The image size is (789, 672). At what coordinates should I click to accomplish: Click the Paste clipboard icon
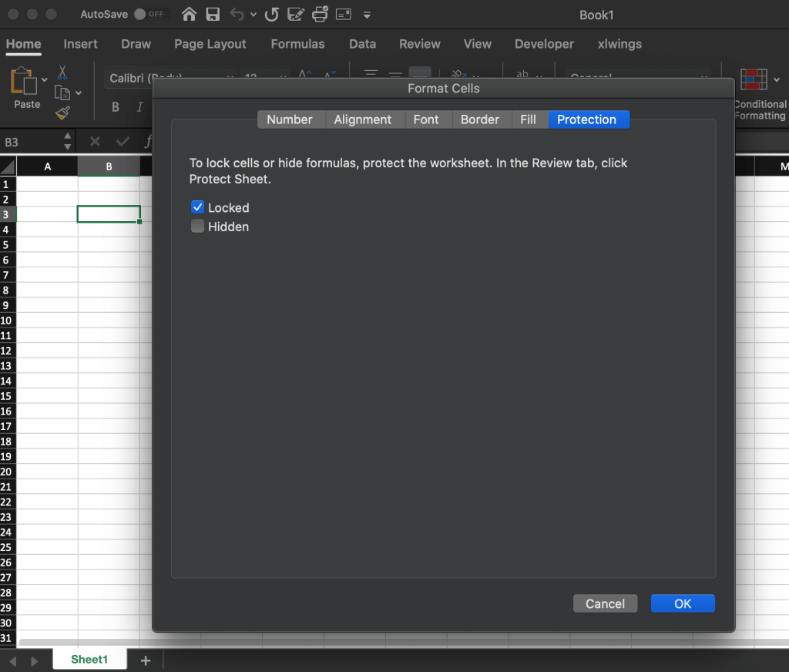click(x=25, y=80)
